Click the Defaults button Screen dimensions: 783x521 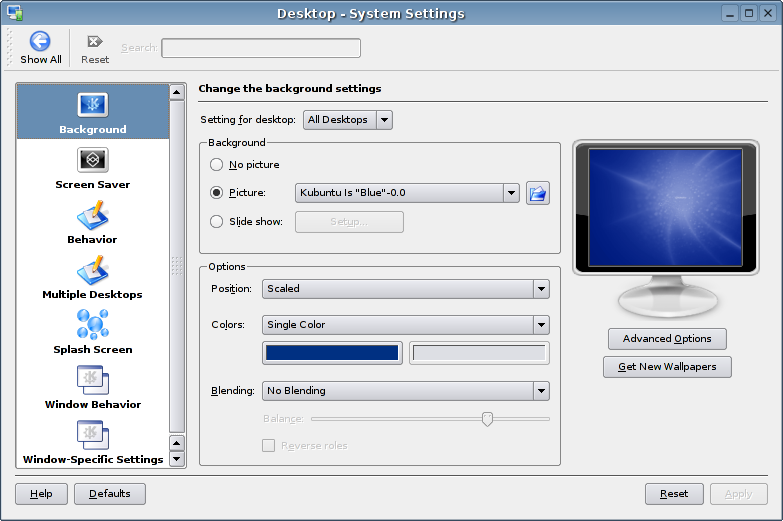click(110, 494)
